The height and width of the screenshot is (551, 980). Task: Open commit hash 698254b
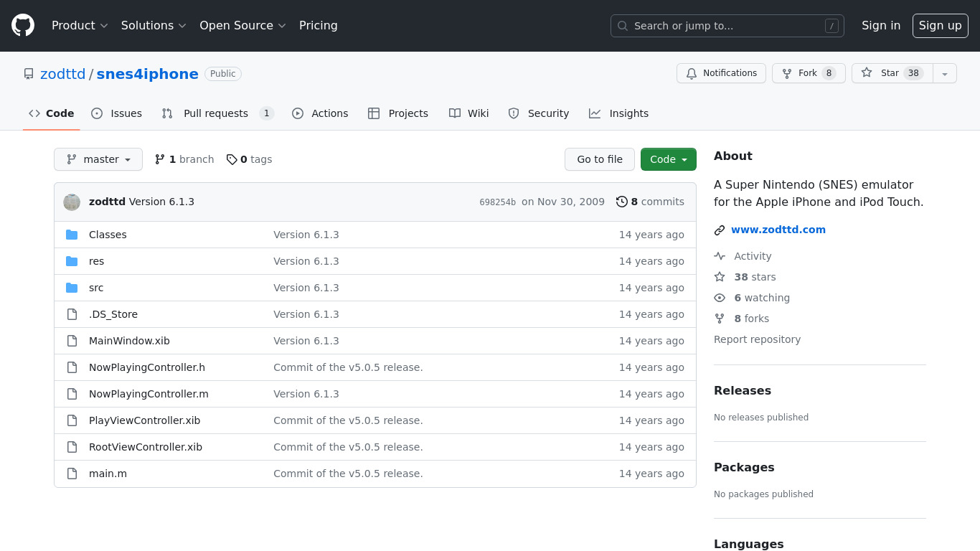497,202
